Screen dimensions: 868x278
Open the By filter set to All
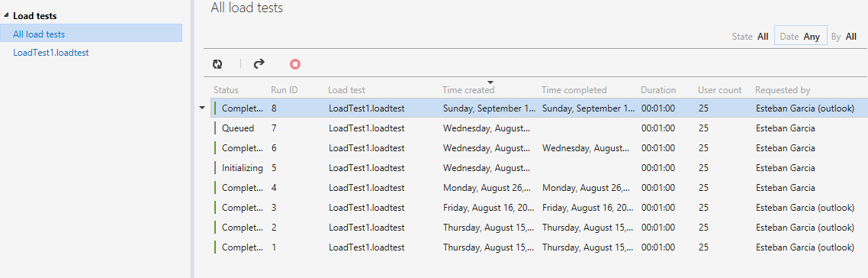pos(844,37)
